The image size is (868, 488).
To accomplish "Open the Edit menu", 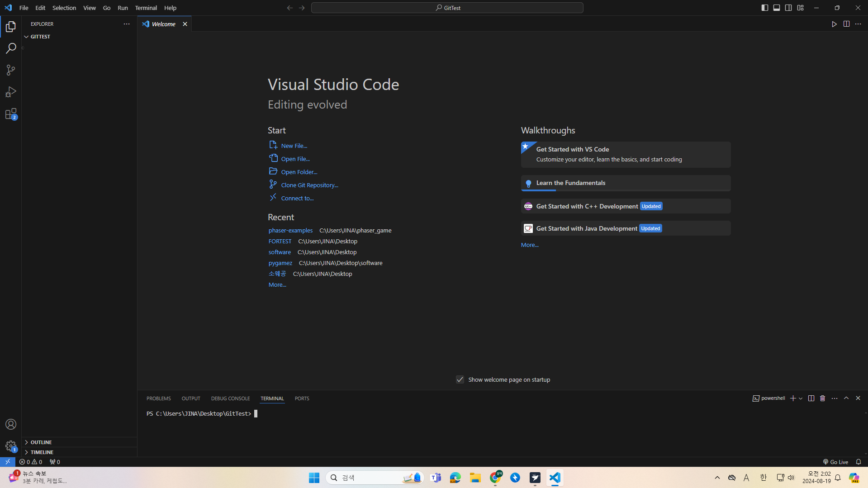I will click(x=40, y=8).
